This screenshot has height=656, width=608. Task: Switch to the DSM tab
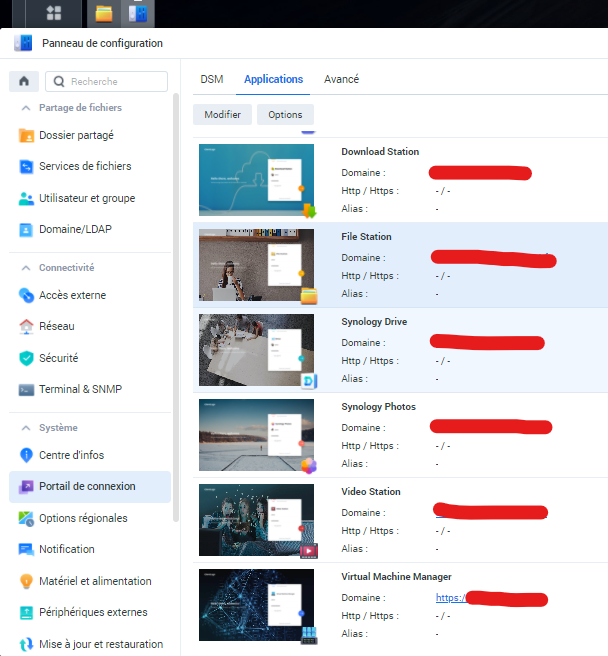(211, 79)
